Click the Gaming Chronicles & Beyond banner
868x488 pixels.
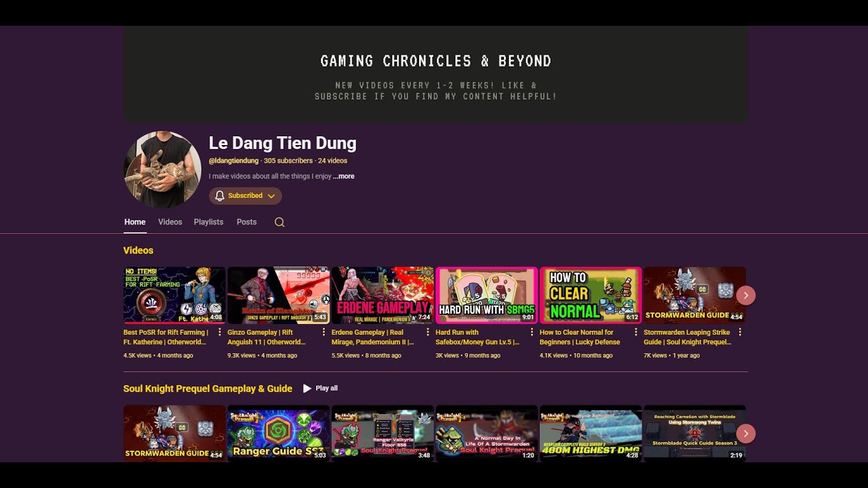(435, 75)
